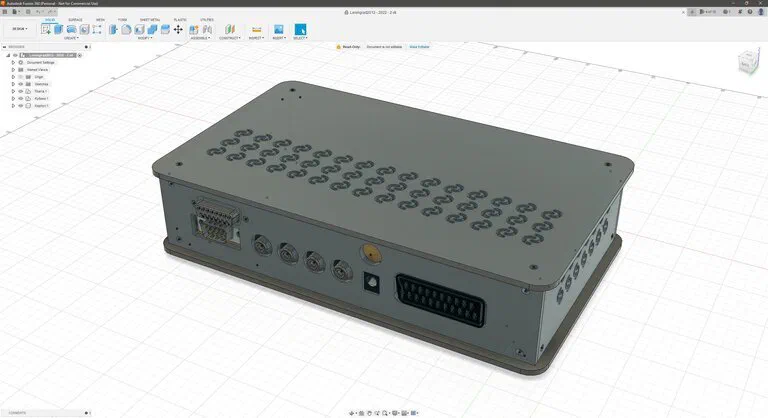The height and width of the screenshot is (418, 768).
Task: Expand the Sketches node
Action: point(13,84)
